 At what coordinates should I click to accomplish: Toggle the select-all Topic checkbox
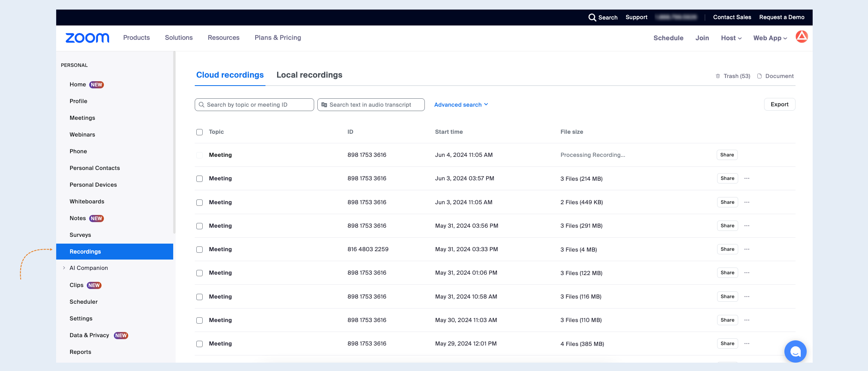coord(199,132)
